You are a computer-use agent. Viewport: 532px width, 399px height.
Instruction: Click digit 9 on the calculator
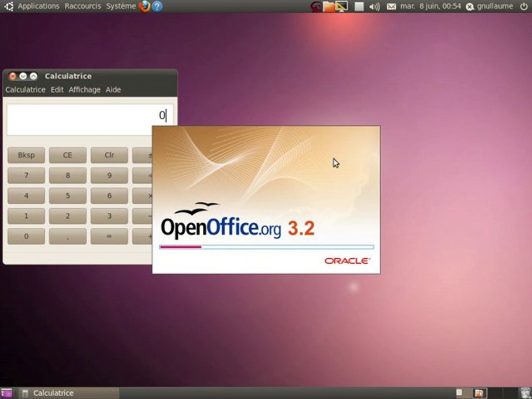tap(109, 176)
